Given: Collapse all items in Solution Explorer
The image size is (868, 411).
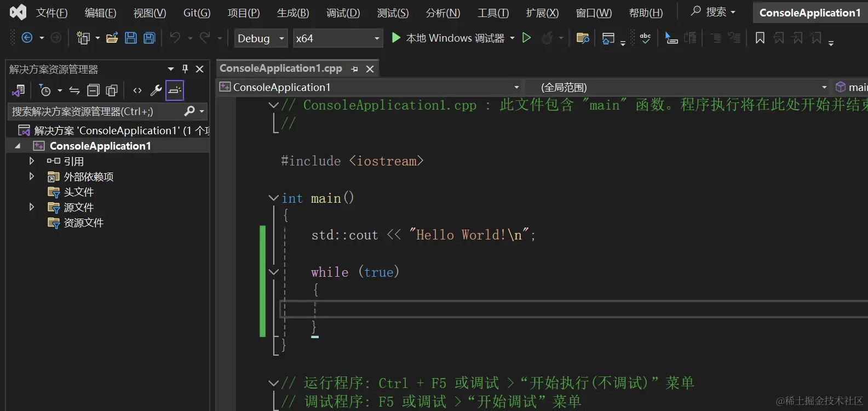Looking at the screenshot, I should [94, 90].
